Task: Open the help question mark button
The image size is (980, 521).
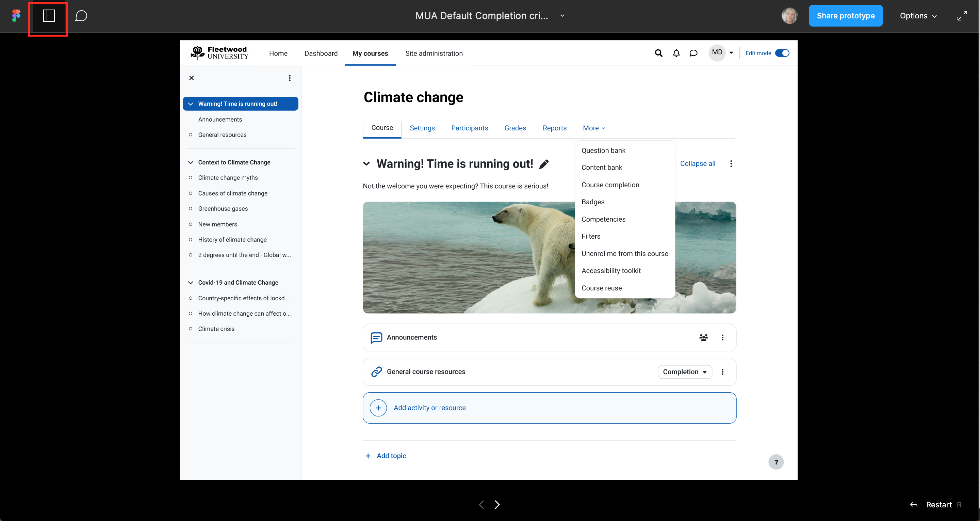Action: [776, 462]
